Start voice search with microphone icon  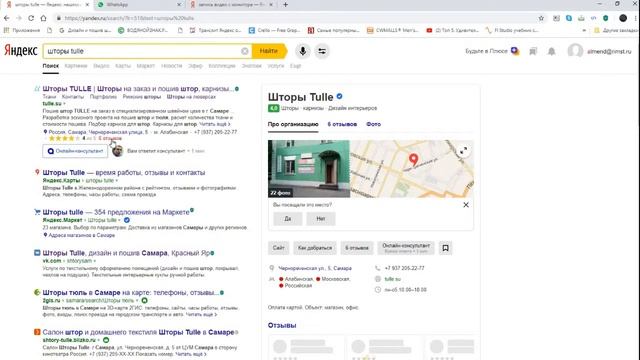pyautogui.click(x=302, y=51)
